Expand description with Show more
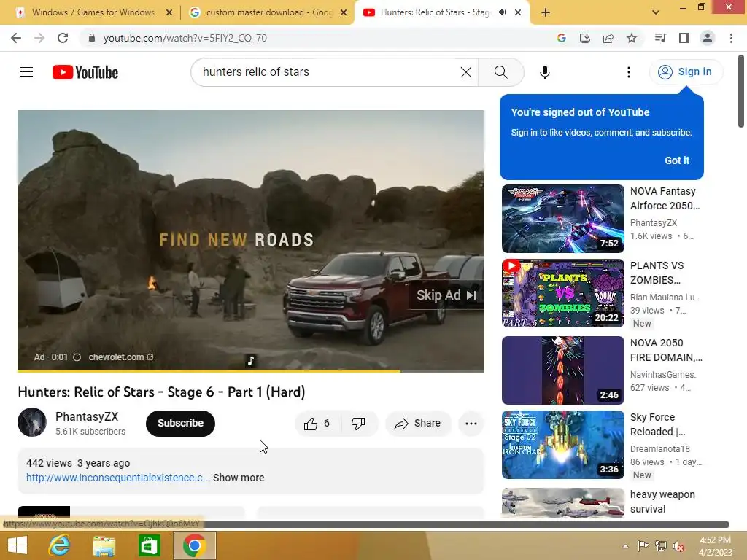 [x=239, y=478]
